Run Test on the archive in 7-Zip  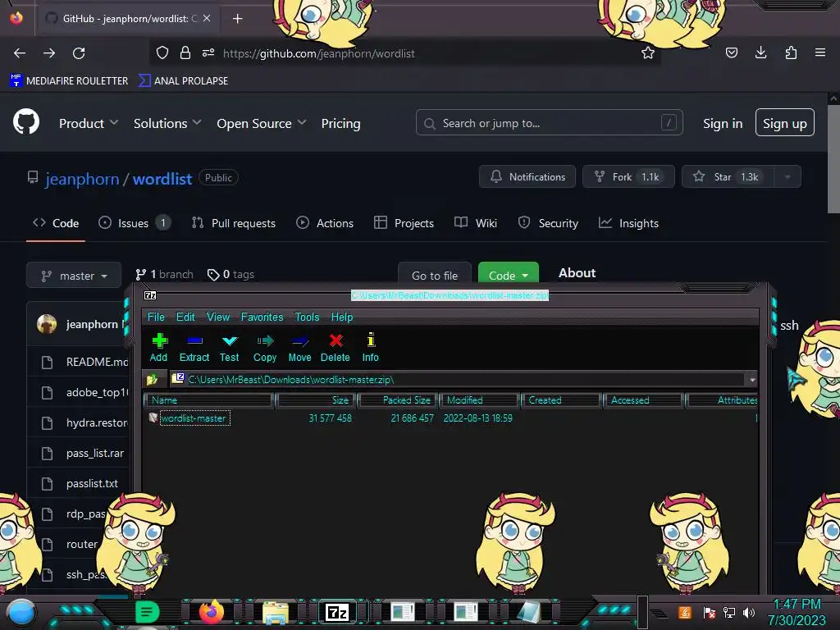230,347
